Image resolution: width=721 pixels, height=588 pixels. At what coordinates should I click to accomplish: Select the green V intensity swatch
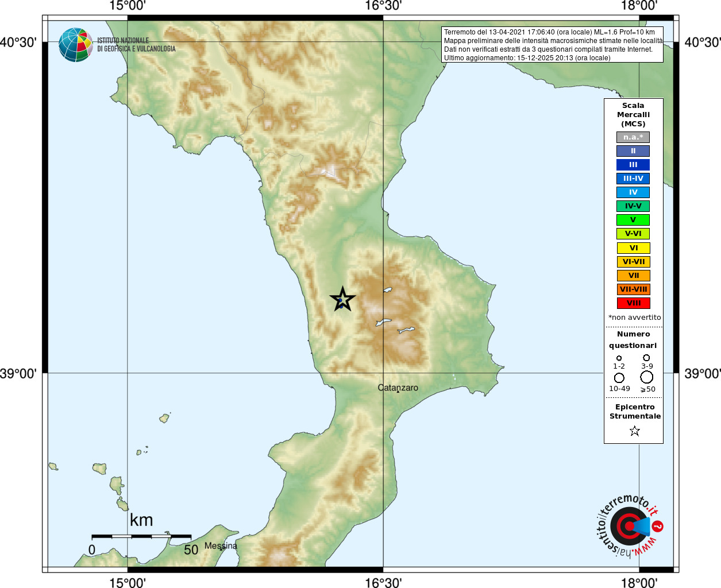pos(633,220)
